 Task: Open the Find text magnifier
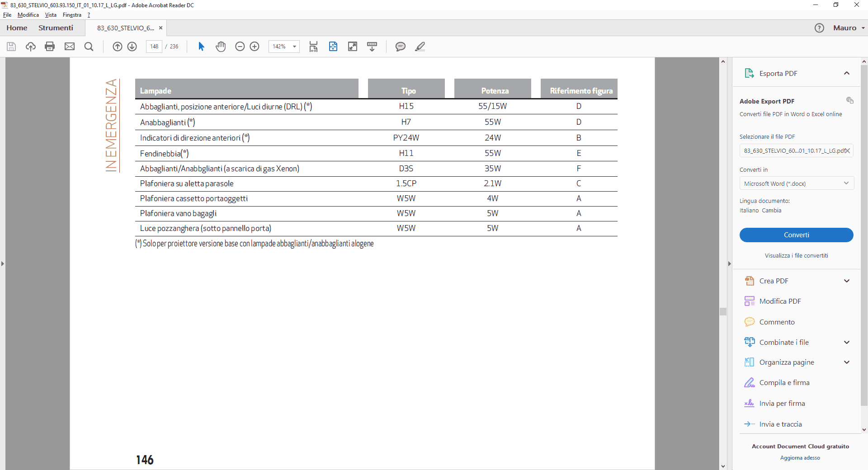click(x=89, y=47)
